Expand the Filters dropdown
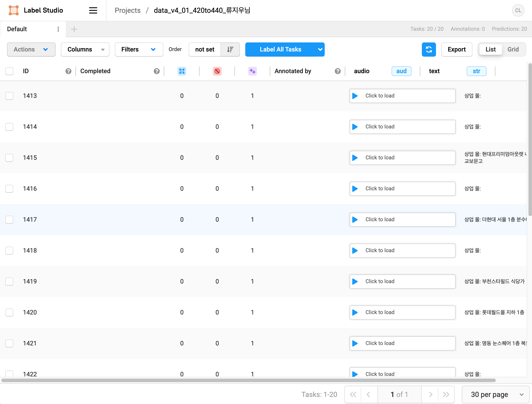Image resolution: width=532 pixels, height=404 pixels. tap(139, 49)
